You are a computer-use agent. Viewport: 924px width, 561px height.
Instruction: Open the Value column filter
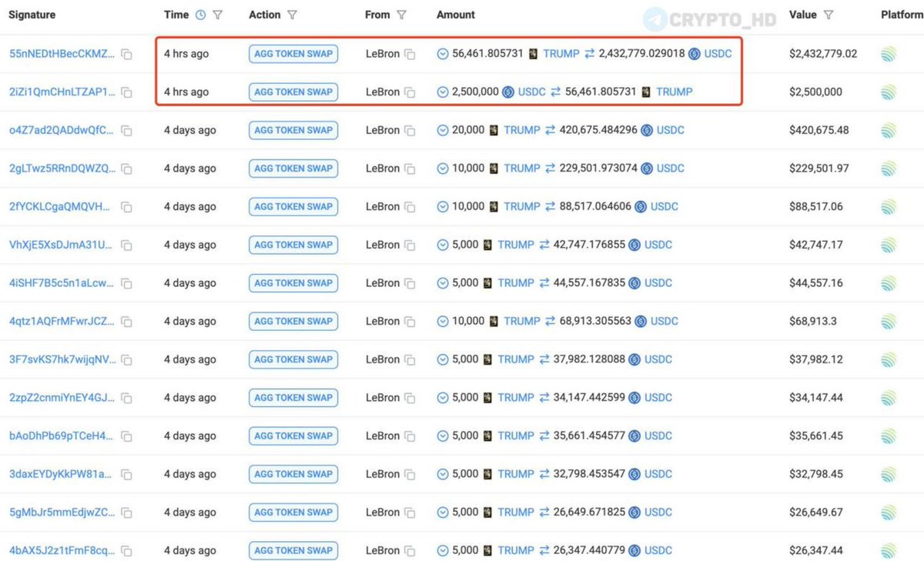829,15
